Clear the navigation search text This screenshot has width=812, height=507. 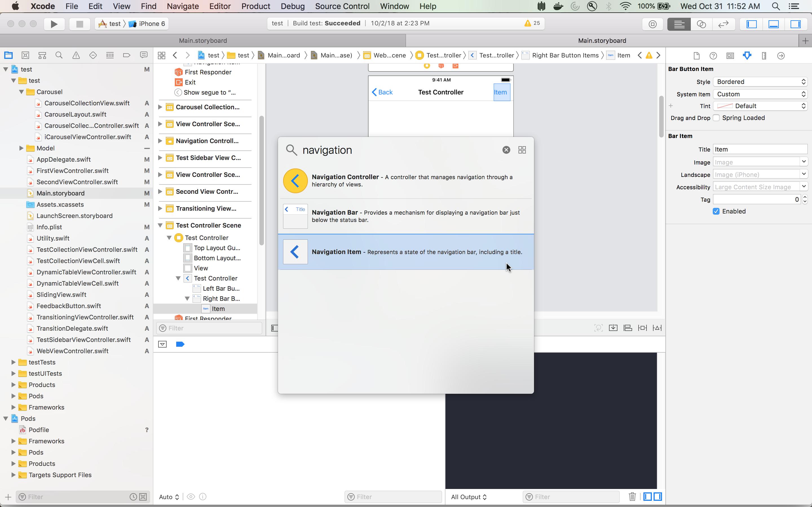coord(506,150)
